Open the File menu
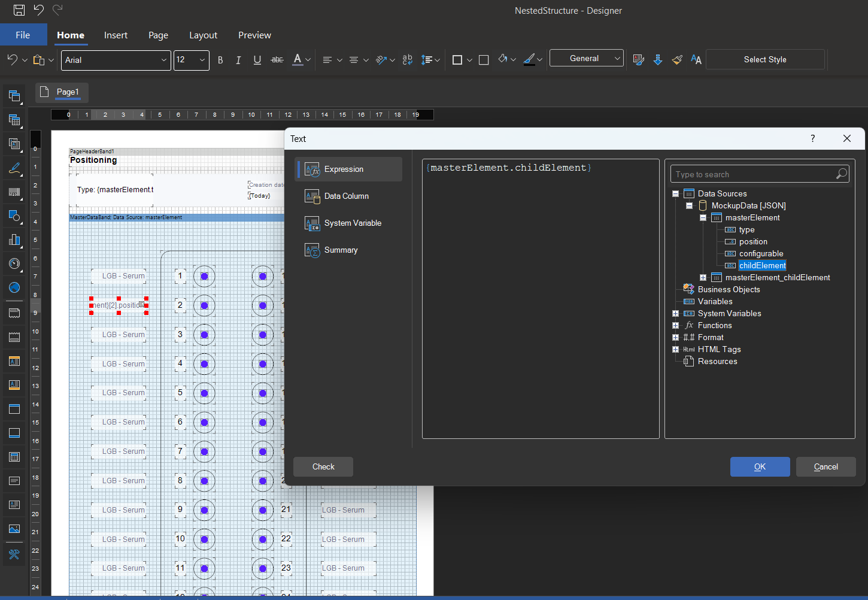 23,35
